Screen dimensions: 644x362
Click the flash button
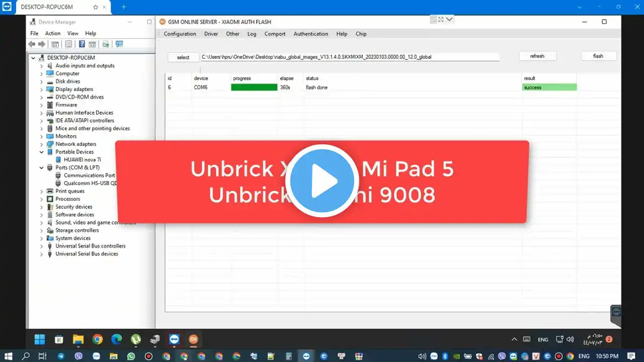point(598,56)
